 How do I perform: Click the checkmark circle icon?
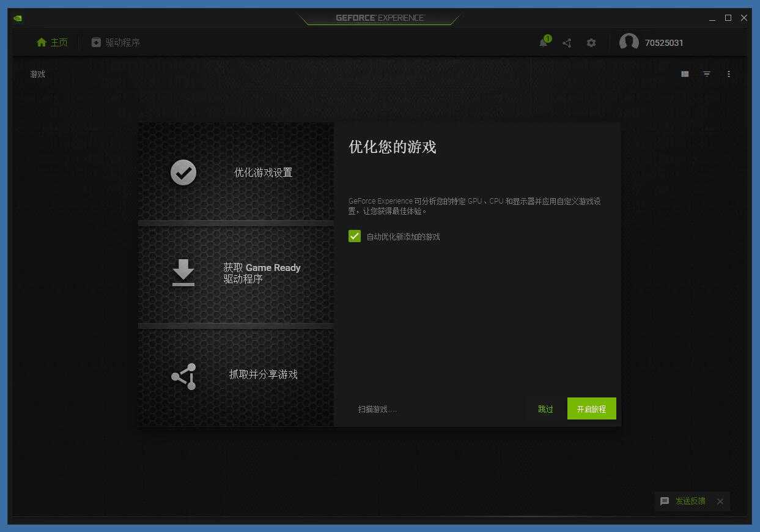[183, 172]
